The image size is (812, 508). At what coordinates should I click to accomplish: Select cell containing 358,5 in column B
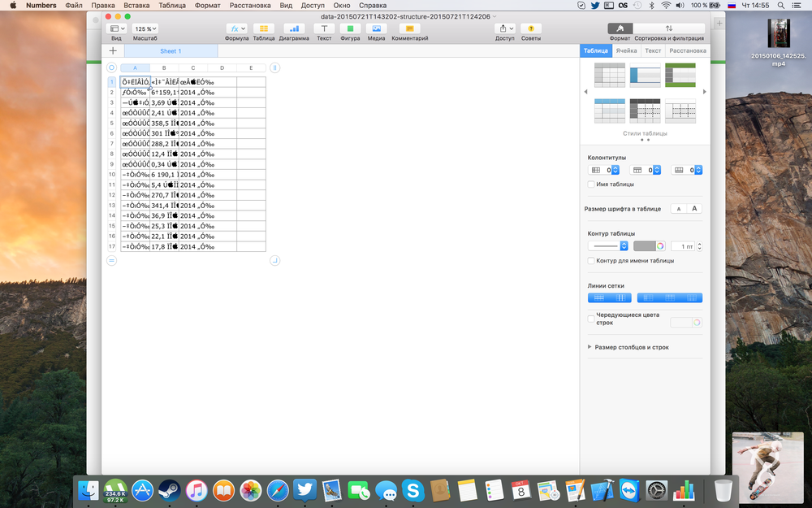pos(164,124)
